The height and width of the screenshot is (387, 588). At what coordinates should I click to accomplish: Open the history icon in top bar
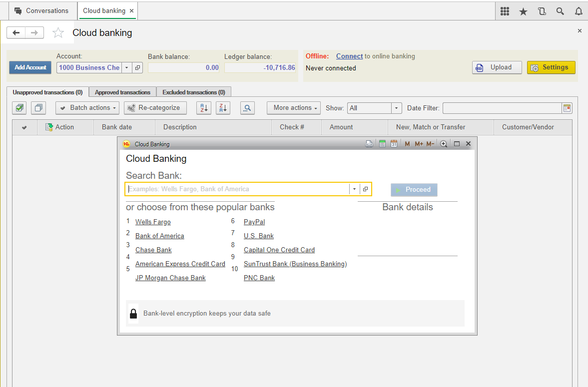(x=542, y=11)
